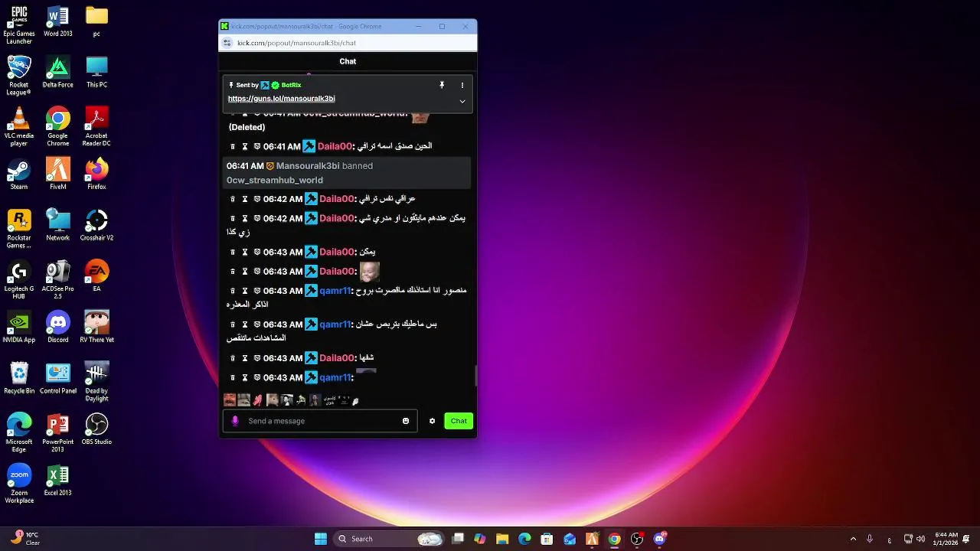Insert the Arabic text emote from the quick emote bar
Image resolution: width=980 pixels, height=551 pixels.
pyautogui.click(x=329, y=400)
